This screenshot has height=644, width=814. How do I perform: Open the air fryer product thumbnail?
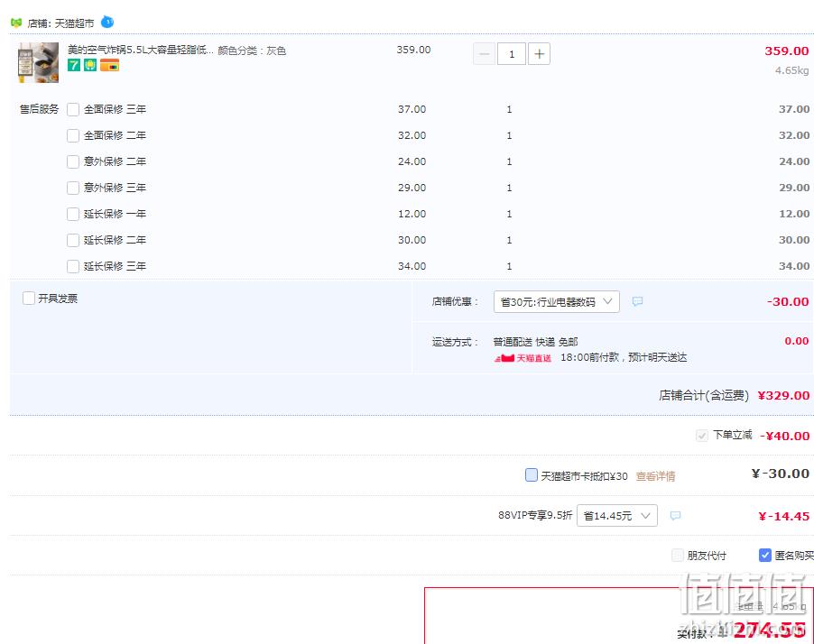pyautogui.click(x=39, y=62)
